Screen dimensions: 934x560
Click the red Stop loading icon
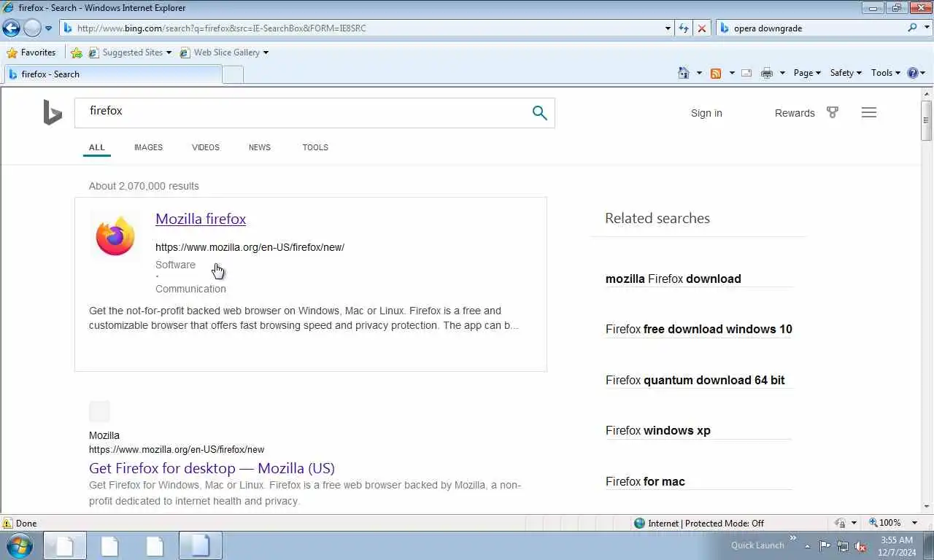pyautogui.click(x=702, y=28)
